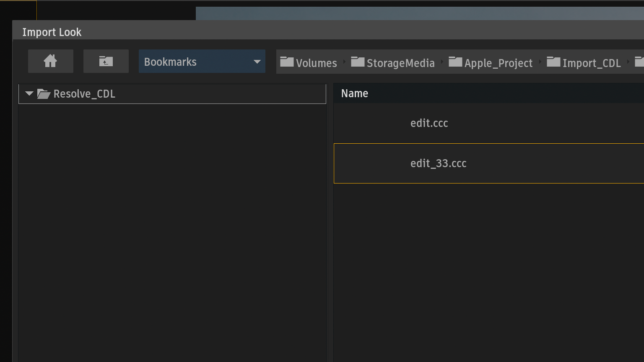Screen dimensions: 644x362
Task: Click the breadcrumb arrow after StorageMedia
Action: [442, 62]
